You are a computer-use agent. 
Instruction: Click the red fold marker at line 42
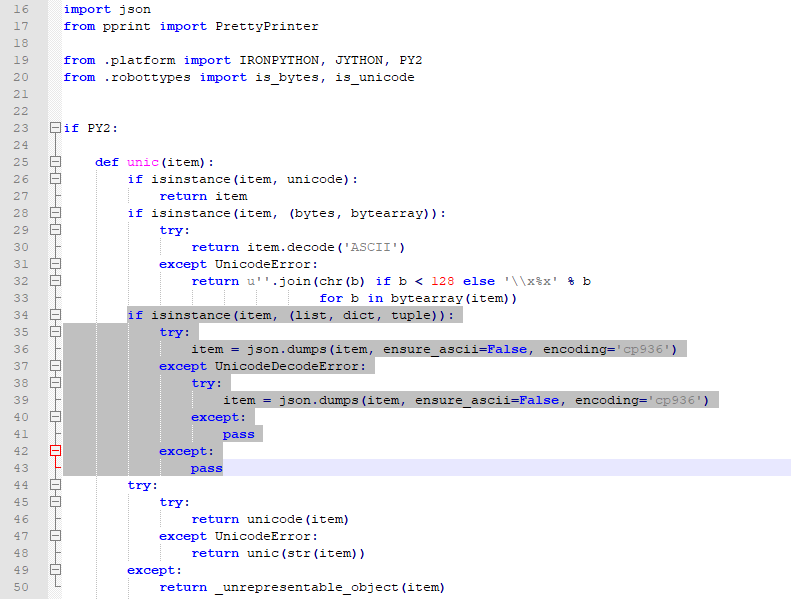(x=54, y=451)
